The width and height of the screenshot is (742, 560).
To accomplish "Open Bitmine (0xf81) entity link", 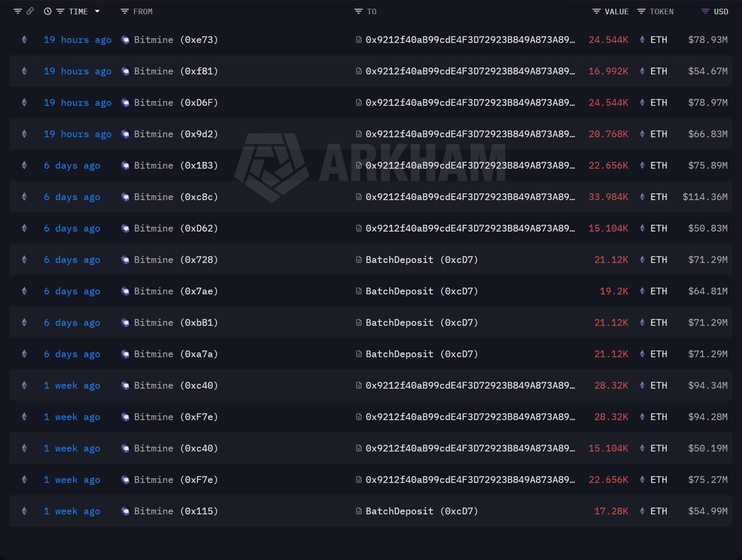I will [x=176, y=71].
